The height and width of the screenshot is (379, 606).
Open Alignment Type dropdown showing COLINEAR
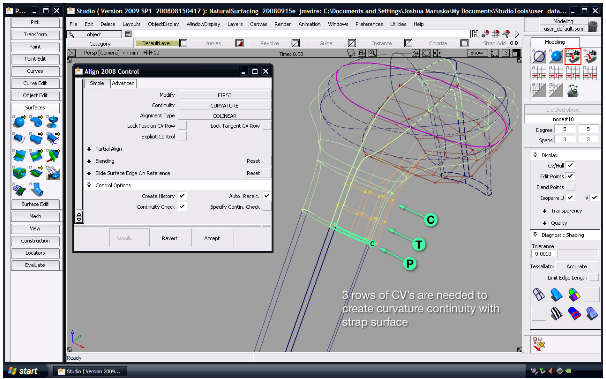click(x=224, y=116)
